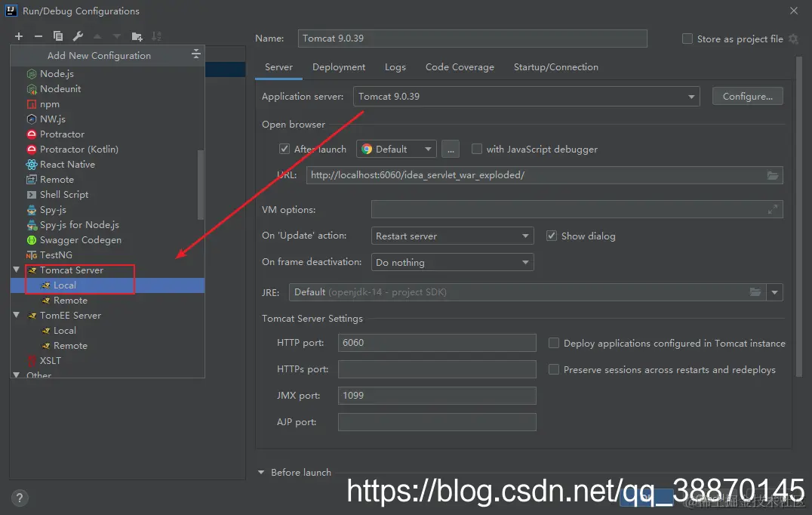Click the Add New Configuration plus icon
The height and width of the screenshot is (515, 812).
click(x=19, y=36)
